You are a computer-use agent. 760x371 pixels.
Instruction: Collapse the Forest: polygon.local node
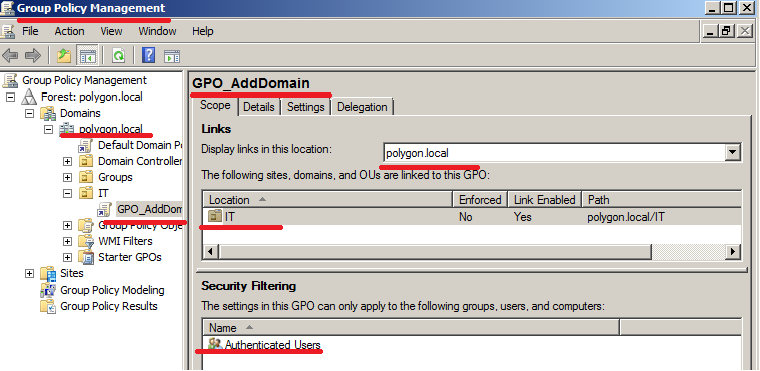click(11, 97)
